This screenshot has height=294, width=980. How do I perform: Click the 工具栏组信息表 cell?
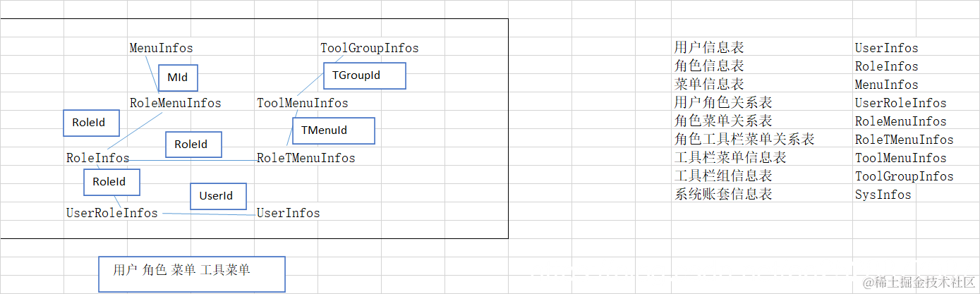(723, 176)
